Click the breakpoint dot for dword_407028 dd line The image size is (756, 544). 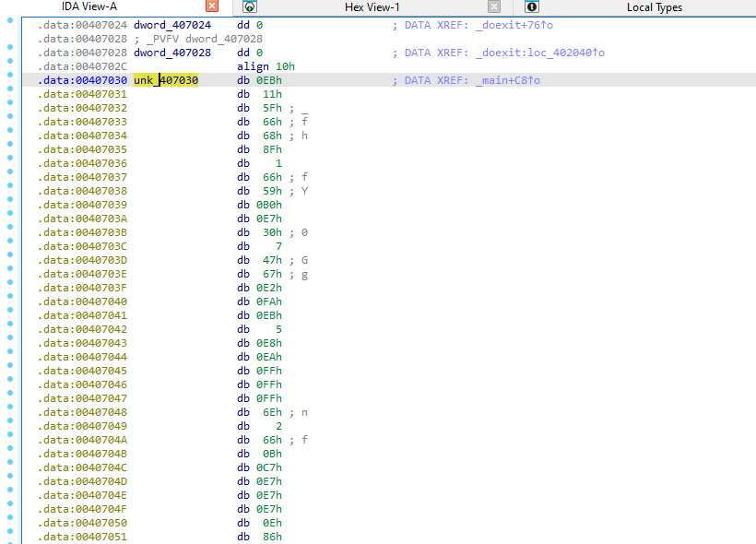coord(10,47)
